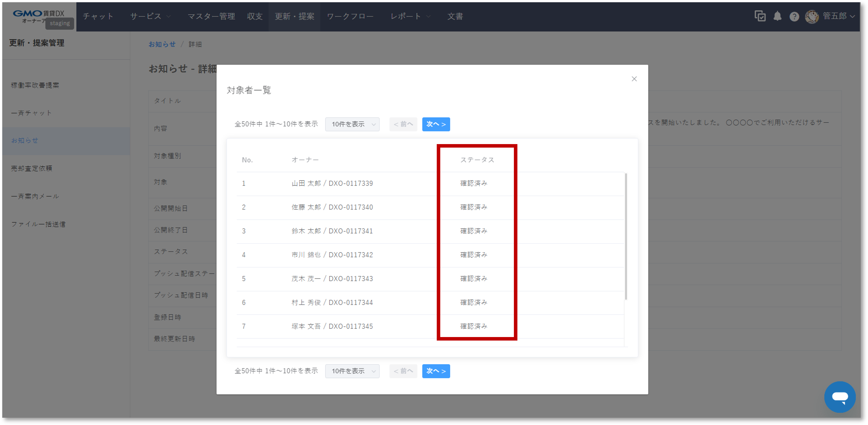868x425 pixels.
Task: Click the copy/documents icon in the header
Action: 760,16
